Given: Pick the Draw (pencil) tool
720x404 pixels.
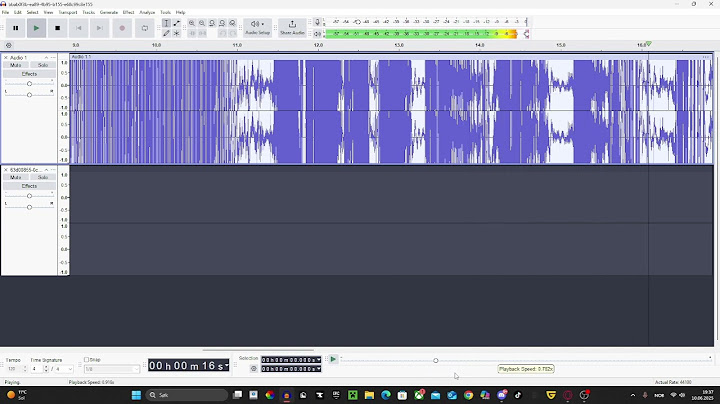Looking at the screenshot, I should 166,33.
